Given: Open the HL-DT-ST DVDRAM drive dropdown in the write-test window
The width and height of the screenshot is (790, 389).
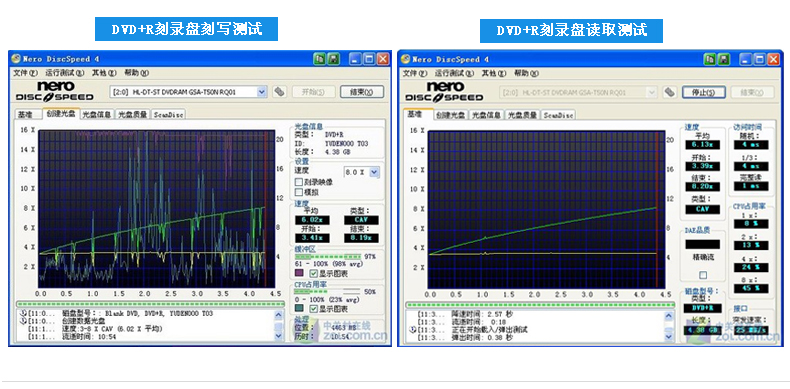Looking at the screenshot, I should [x=188, y=92].
